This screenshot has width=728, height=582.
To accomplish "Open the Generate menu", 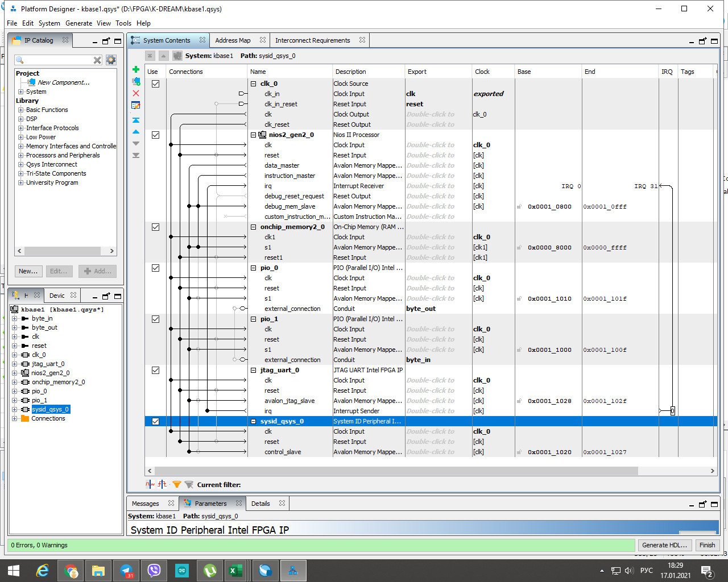I will [78, 23].
